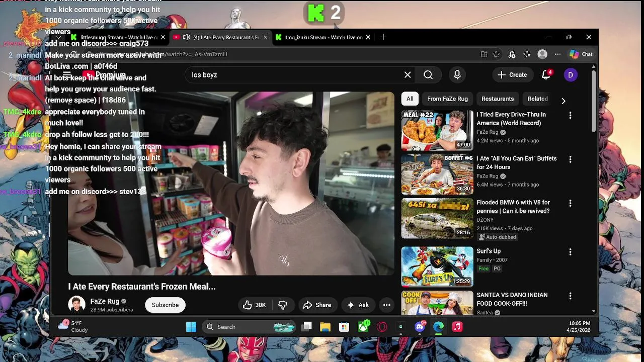
Task: Open options for 'I Tried Every Drive-Thru' video
Action: pyautogui.click(x=570, y=115)
